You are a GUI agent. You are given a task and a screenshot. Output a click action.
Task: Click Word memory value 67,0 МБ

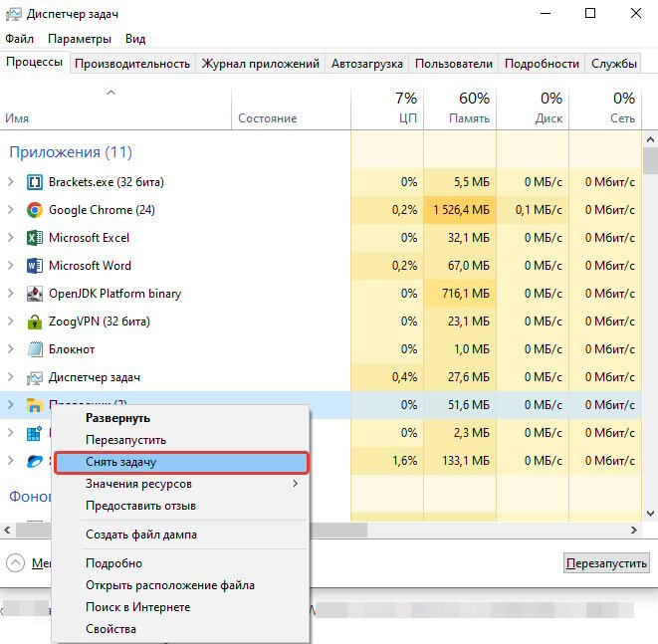(468, 266)
